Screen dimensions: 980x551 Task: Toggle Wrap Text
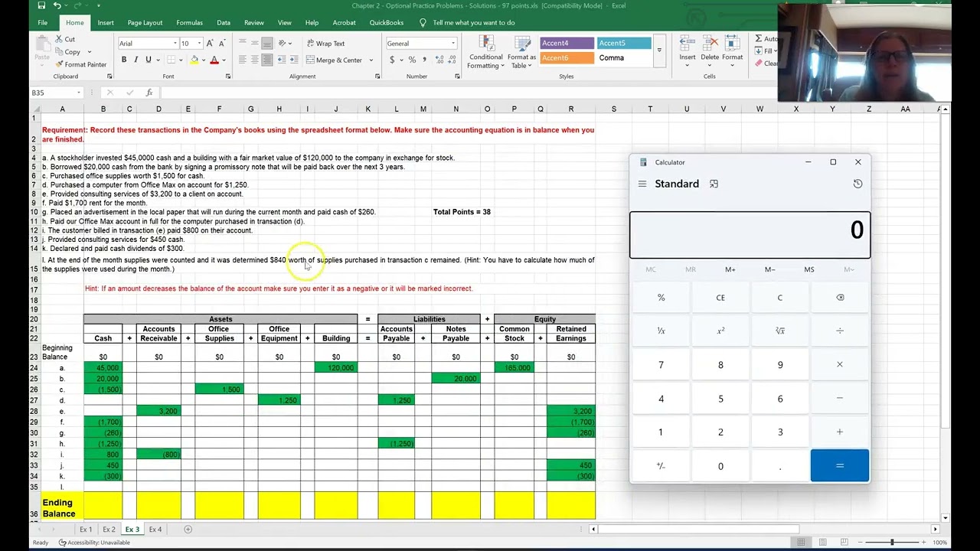point(325,44)
